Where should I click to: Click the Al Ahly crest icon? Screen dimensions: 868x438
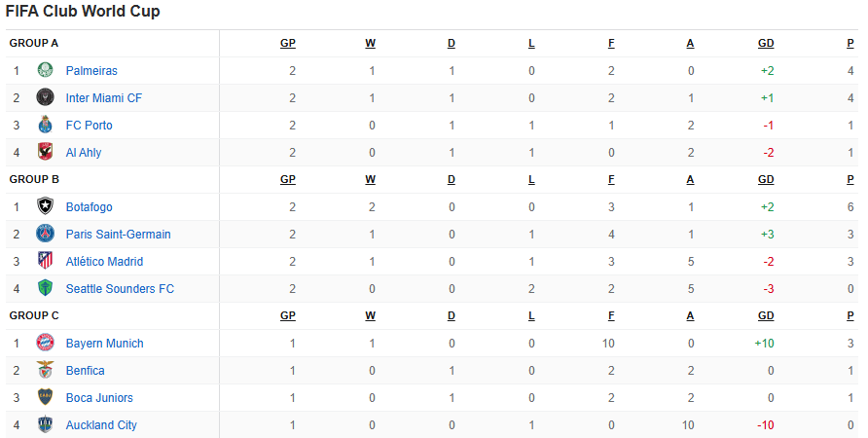(46, 152)
